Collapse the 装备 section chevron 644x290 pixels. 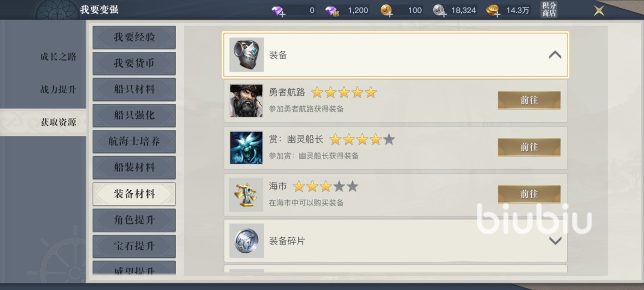click(x=555, y=55)
